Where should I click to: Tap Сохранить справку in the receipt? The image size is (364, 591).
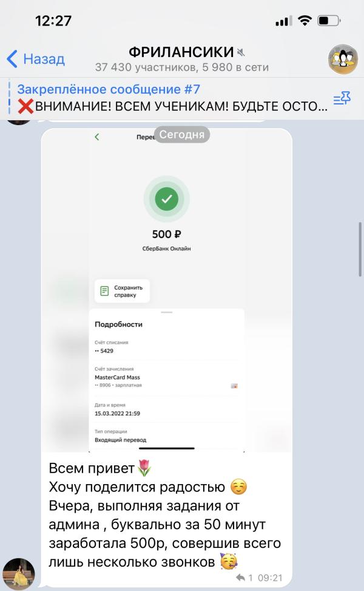122,291
